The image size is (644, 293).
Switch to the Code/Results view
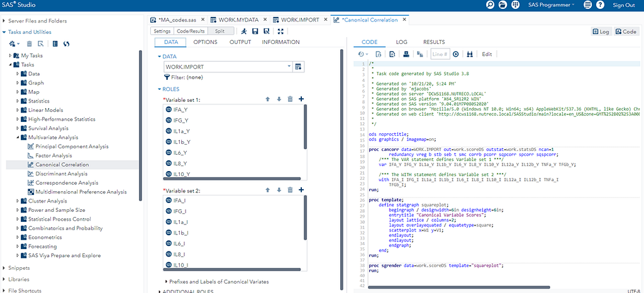(191, 31)
